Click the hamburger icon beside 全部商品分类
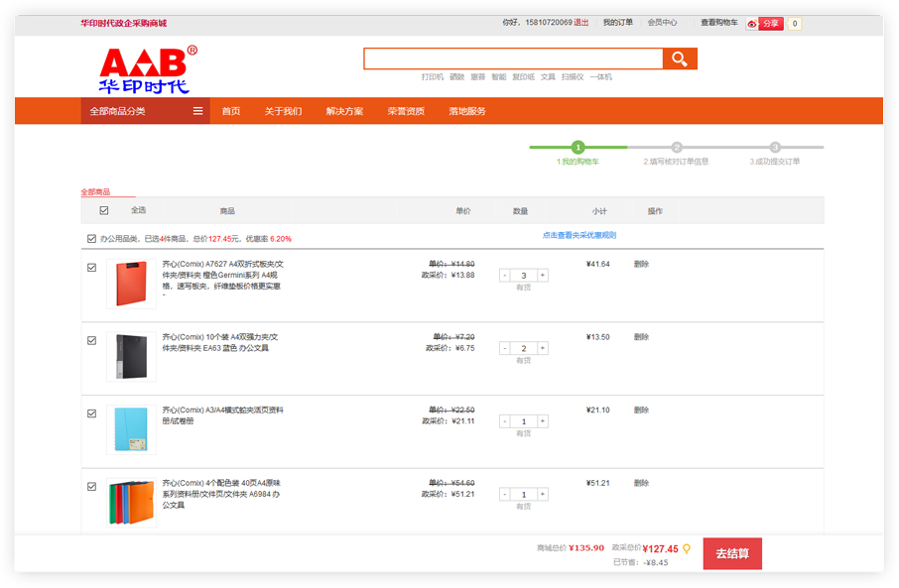This screenshot has width=899, height=588. click(x=198, y=111)
